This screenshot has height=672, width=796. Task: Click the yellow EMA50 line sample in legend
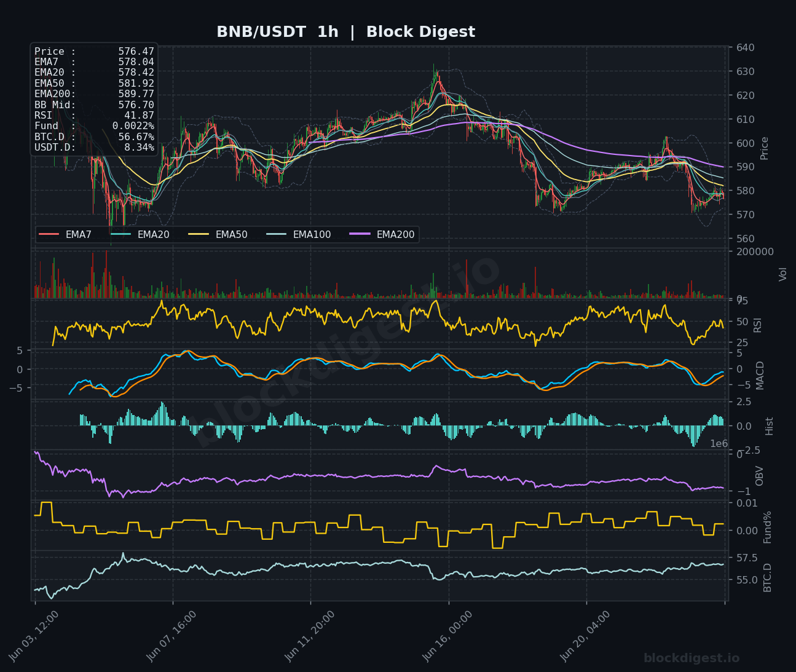[199, 234]
